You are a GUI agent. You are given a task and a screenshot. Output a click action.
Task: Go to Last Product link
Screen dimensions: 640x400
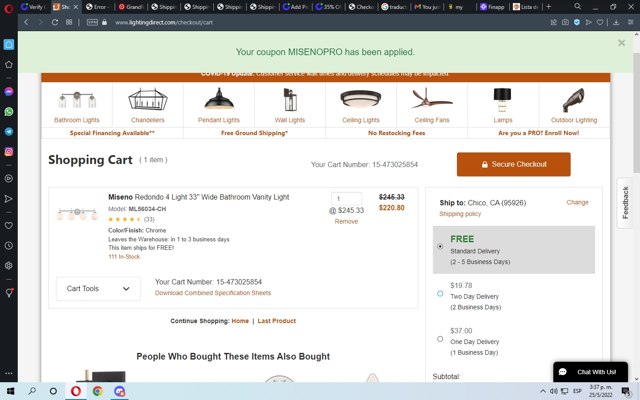point(277,321)
